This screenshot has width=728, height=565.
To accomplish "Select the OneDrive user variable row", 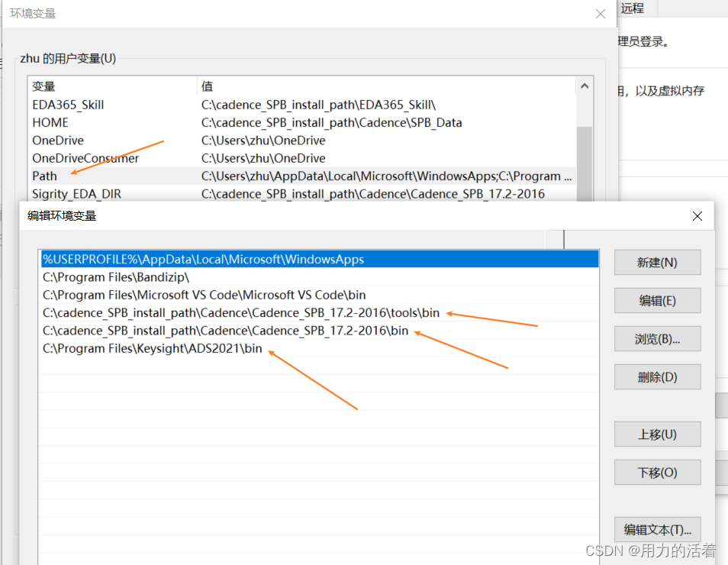I will tap(303, 140).
